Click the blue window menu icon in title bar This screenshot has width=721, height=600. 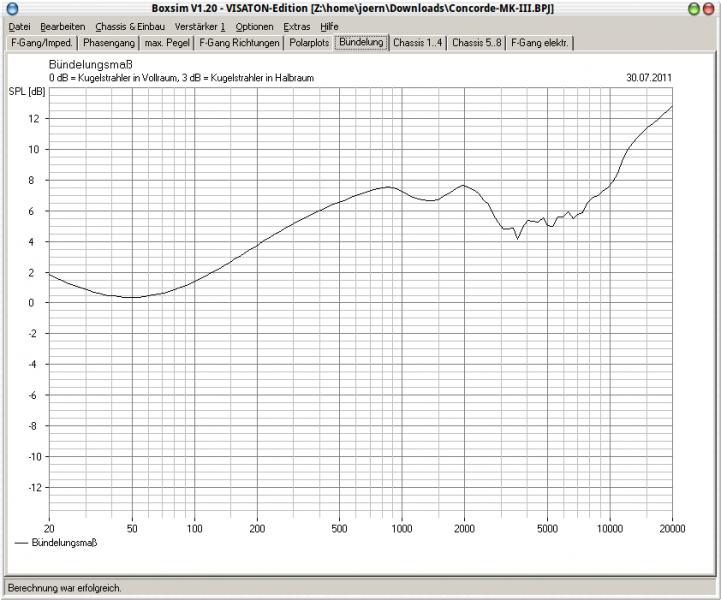tap(12, 8)
